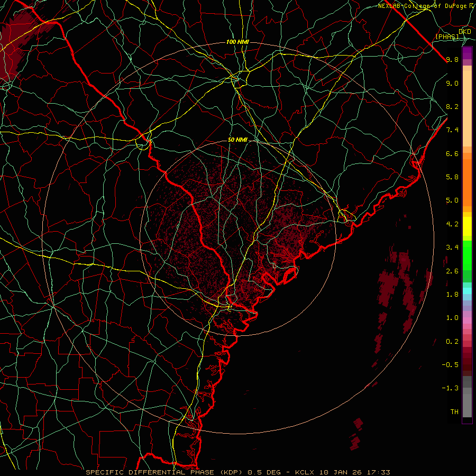Click the -1.3 value on color scale
Viewport: 476px width, 476px height.
point(450,388)
